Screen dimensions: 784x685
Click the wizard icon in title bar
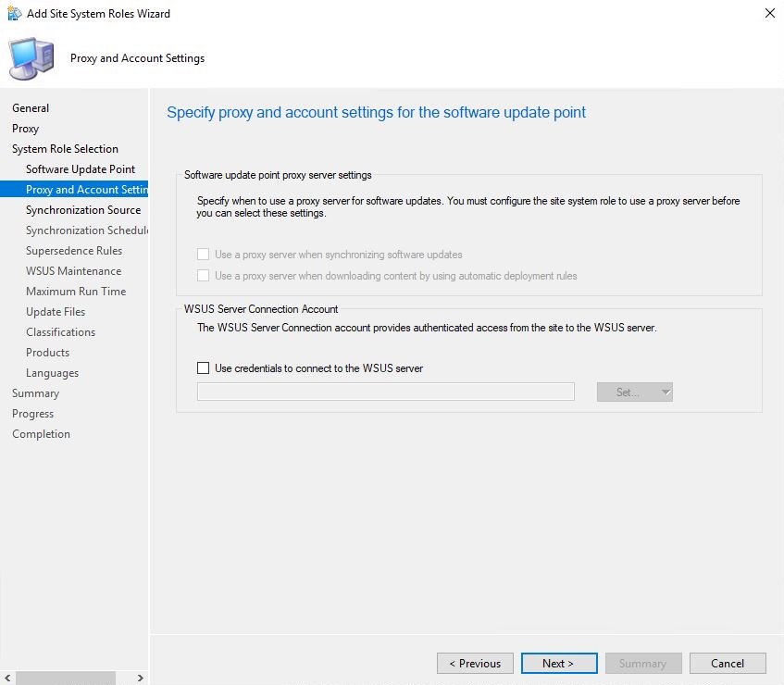click(x=15, y=14)
